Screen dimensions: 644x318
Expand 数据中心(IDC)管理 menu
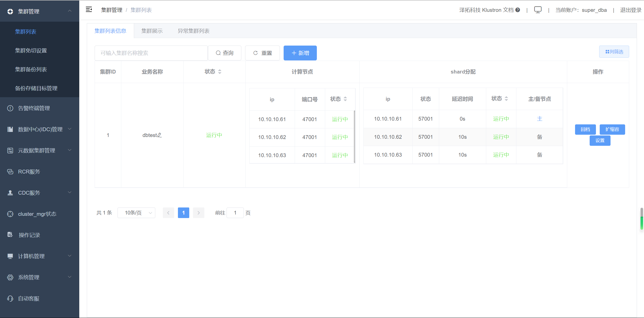40,129
